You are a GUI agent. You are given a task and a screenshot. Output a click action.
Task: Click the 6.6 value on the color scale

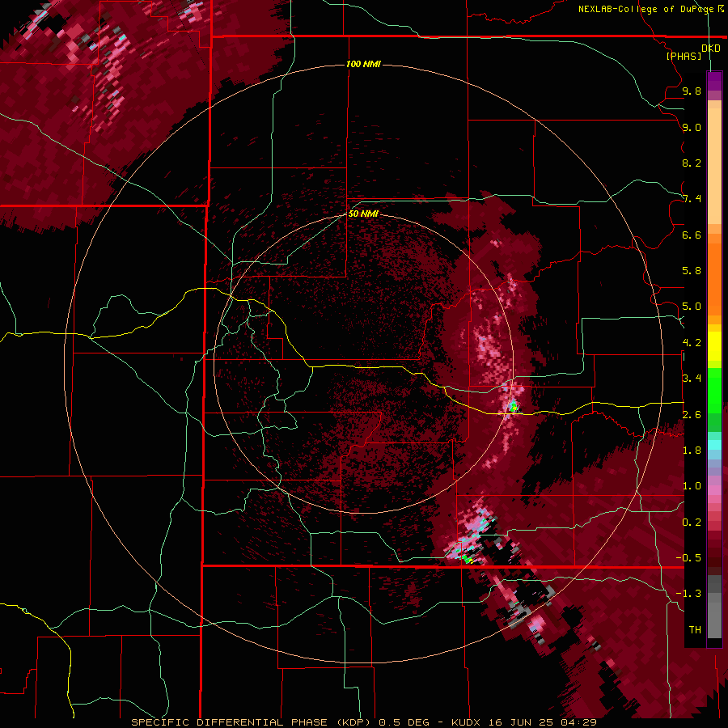click(x=692, y=235)
